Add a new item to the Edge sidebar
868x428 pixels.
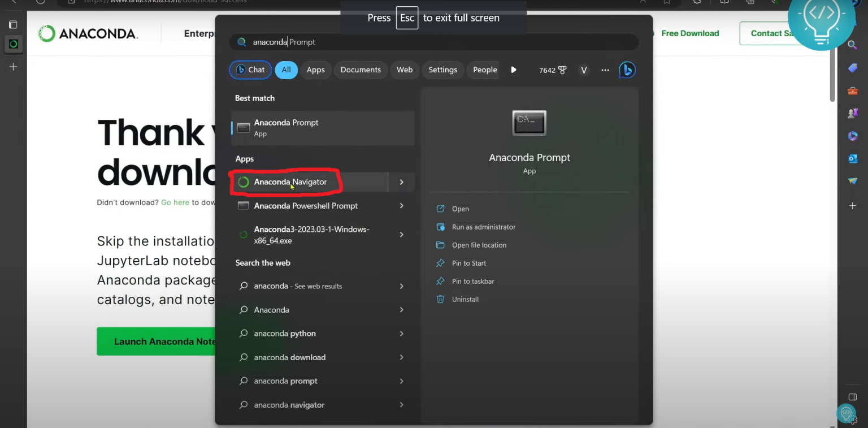pyautogui.click(x=852, y=206)
